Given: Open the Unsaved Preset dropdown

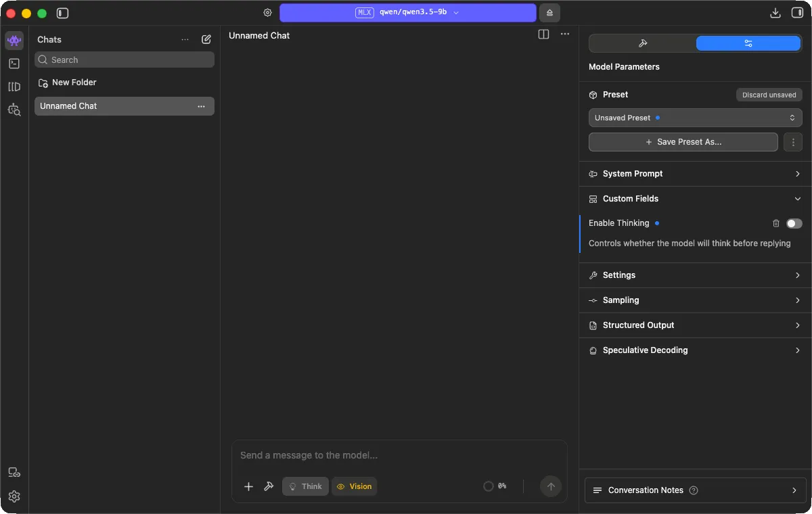Looking at the screenshot, I should (x=695, y=118).
